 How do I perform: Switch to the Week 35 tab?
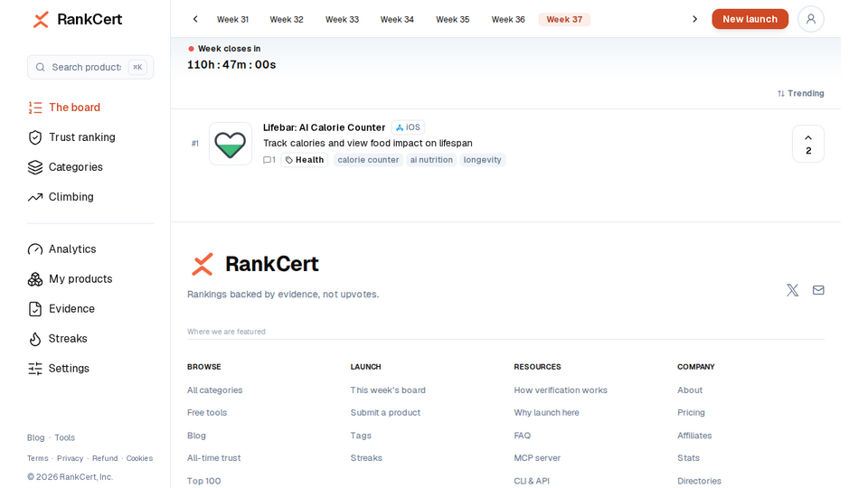pos(452,19)
